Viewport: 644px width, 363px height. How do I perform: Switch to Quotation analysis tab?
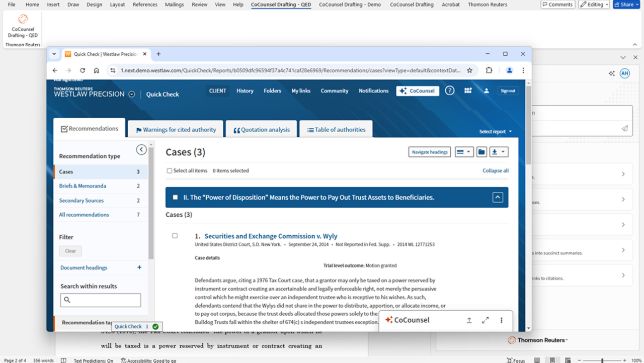pyautogui.click(x=262, y=130)
